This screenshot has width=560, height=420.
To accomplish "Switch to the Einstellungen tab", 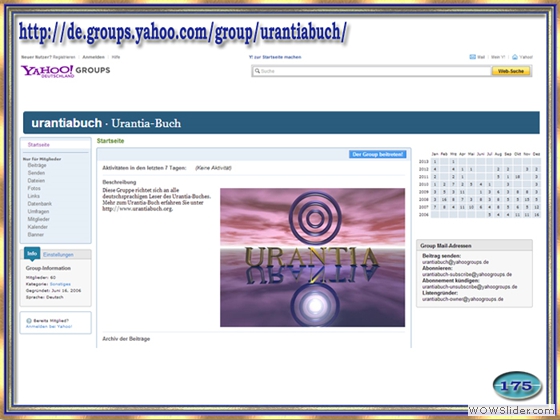I will [58, 255].
